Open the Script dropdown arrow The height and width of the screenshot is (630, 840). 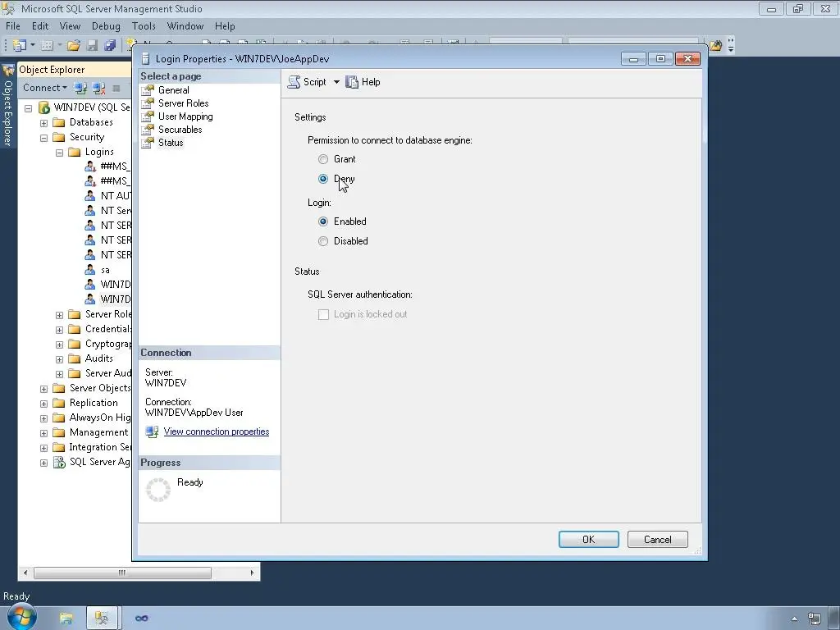336,81
